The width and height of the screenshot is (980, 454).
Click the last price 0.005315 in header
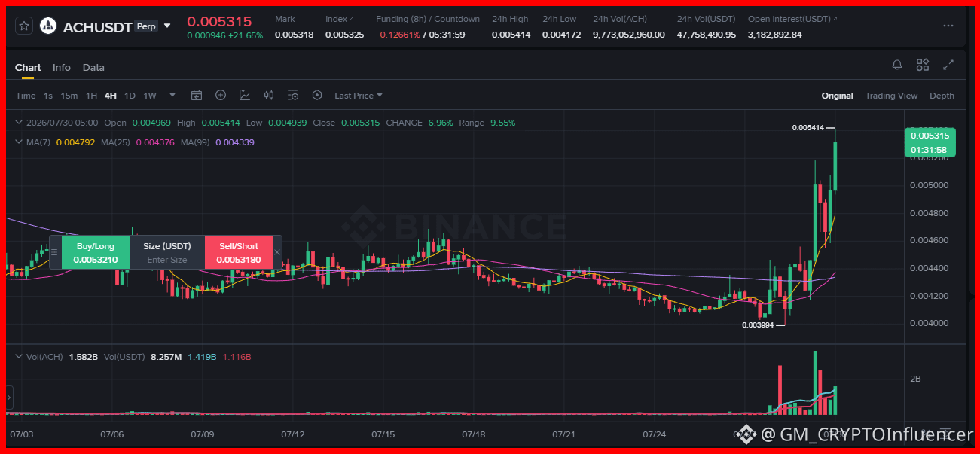(x=219, y=21)
